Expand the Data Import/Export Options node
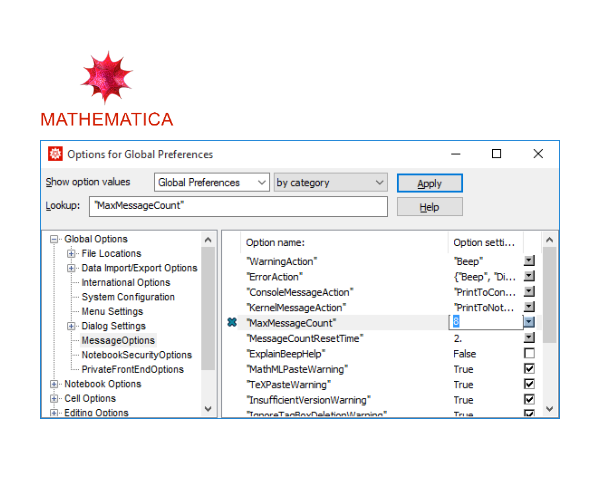This screenshot has height=477, width=600. coord(71,268)
